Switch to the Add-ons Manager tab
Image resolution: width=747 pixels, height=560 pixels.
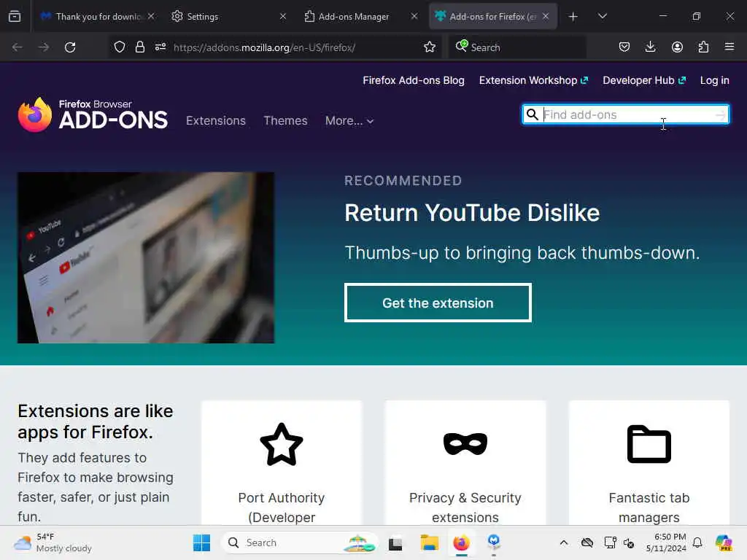tap(360, 16)
